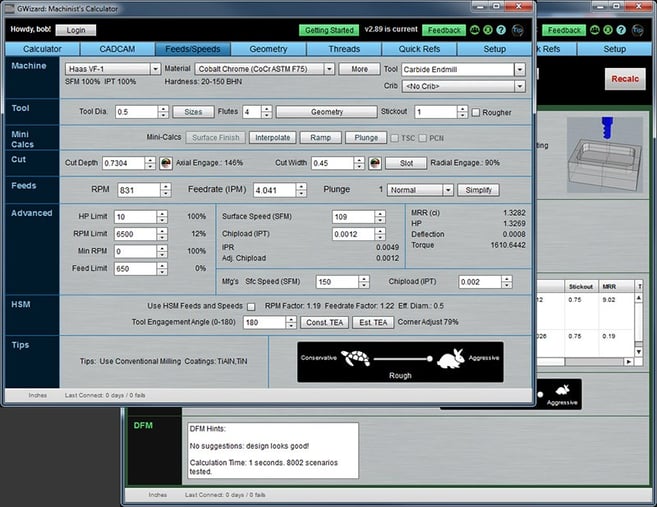Open the Cut Depth optimizer icon
Viewport: 657px width, 507px height.
coord(166,163)
